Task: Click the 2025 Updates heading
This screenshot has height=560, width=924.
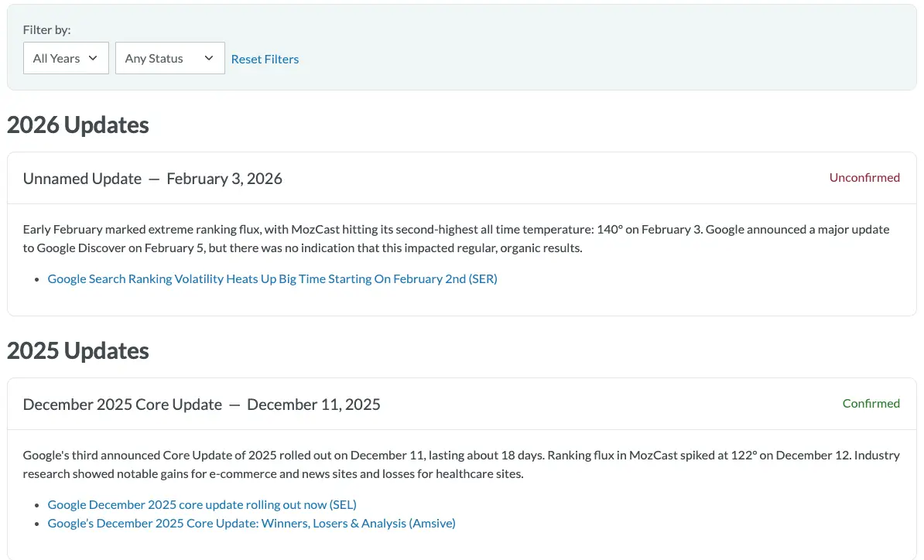Action: coord(78,350)
